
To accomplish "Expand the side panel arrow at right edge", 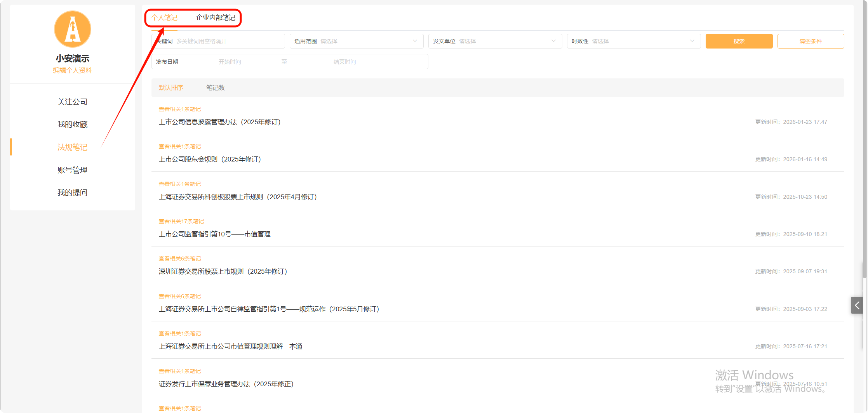I will (x=857, y=305).
